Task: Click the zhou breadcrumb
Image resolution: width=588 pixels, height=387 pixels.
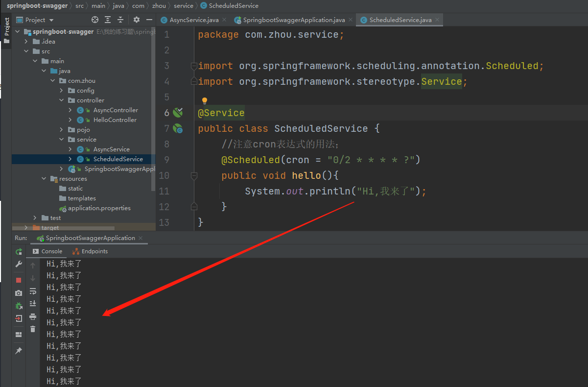Action: tap(159, 6)
